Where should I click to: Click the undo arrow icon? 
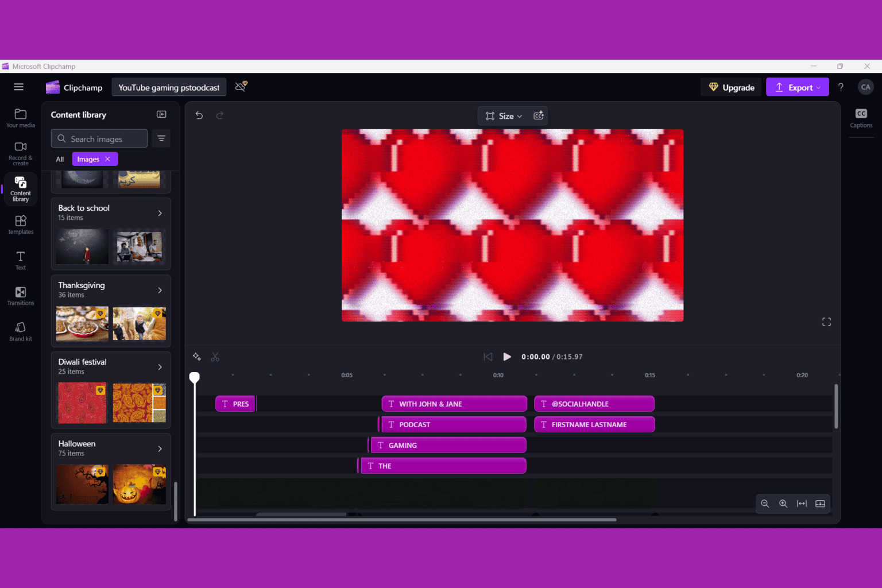pos(199,115)
